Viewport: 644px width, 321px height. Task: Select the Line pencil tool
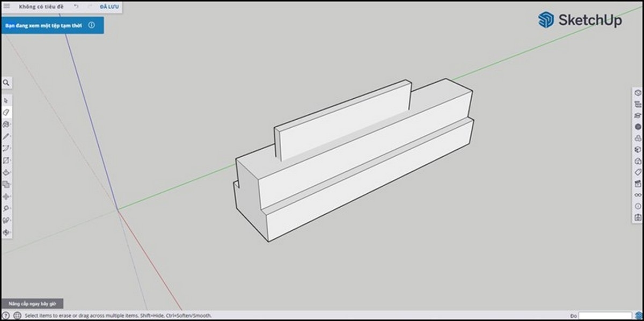6,136
